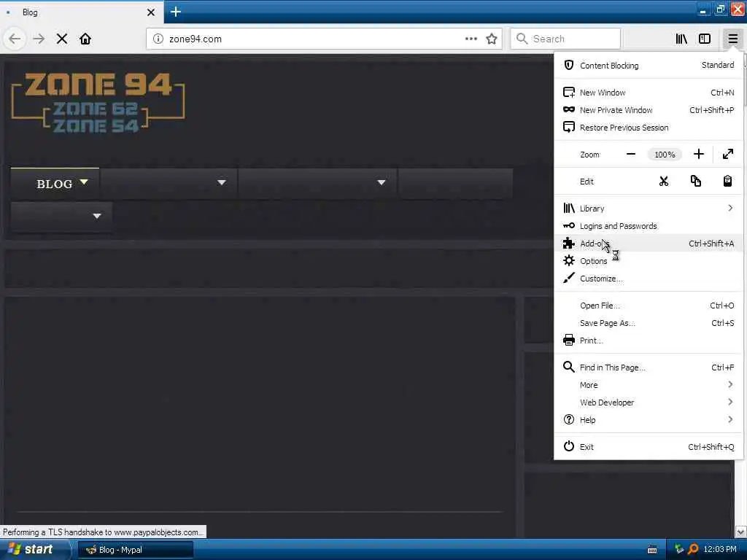The width and height of the screenshot is (747, 560).
Task: Reset zoom at 100% label
Action: point(665,155)
